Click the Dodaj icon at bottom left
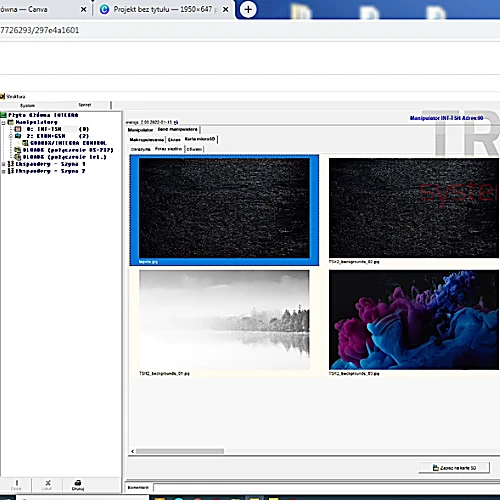The width and height of the screenshot is (500, 500). click(x=17, y=483)
